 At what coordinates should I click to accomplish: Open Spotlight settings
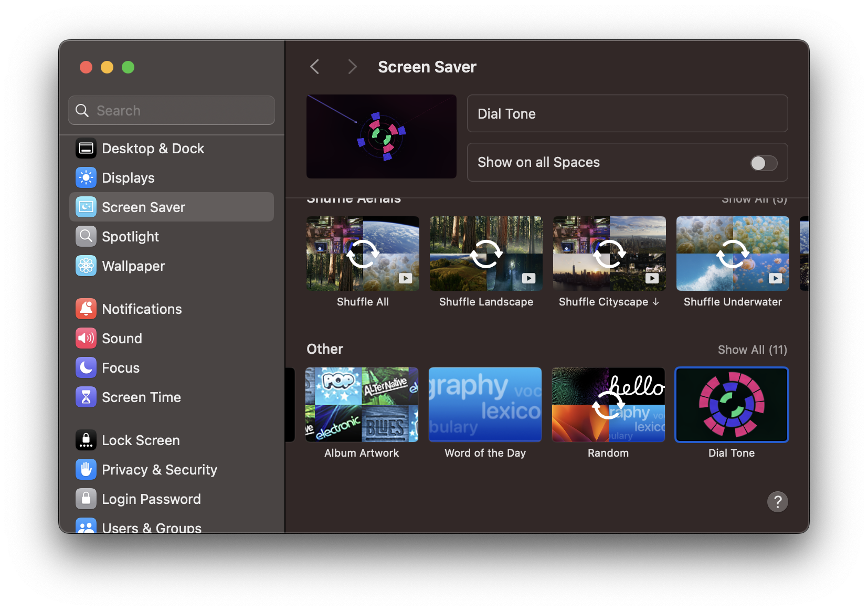click(x=130, y=236)
